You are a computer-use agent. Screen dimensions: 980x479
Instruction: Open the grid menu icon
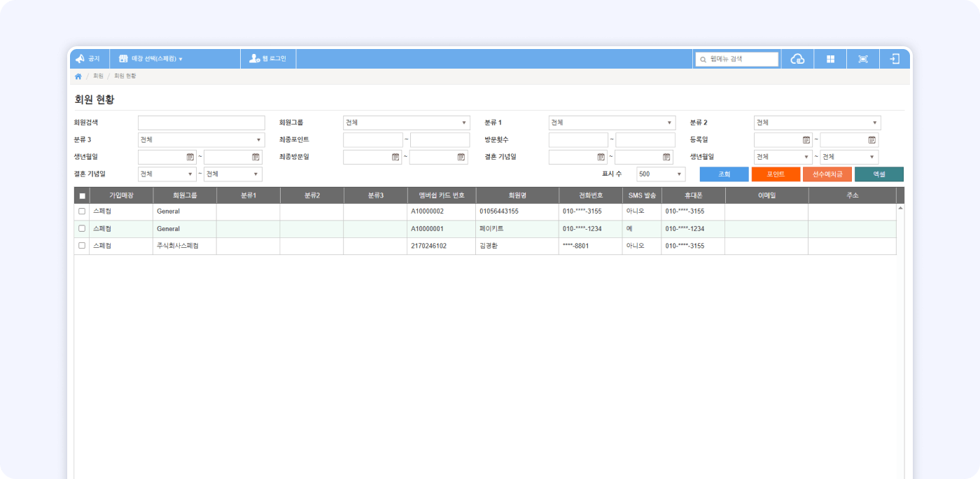point(830,59)
